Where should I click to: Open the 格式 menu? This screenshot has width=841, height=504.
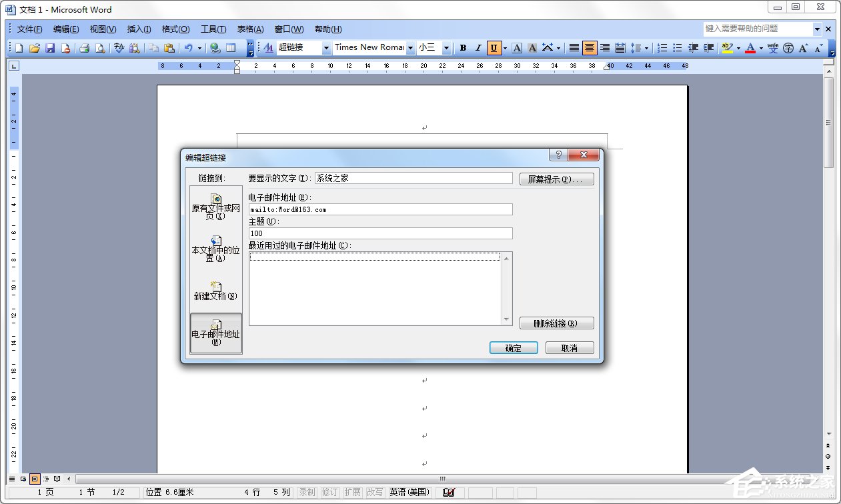pyautogui.click(x=175, y=29)
